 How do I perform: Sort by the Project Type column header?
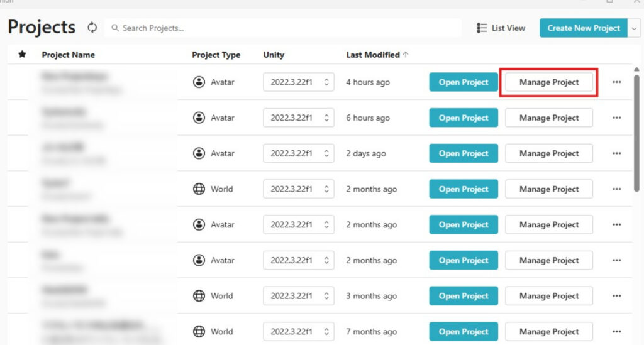coord(216,55)
